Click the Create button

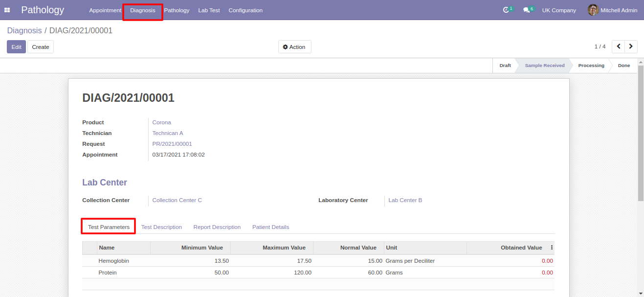pos(41,47)
